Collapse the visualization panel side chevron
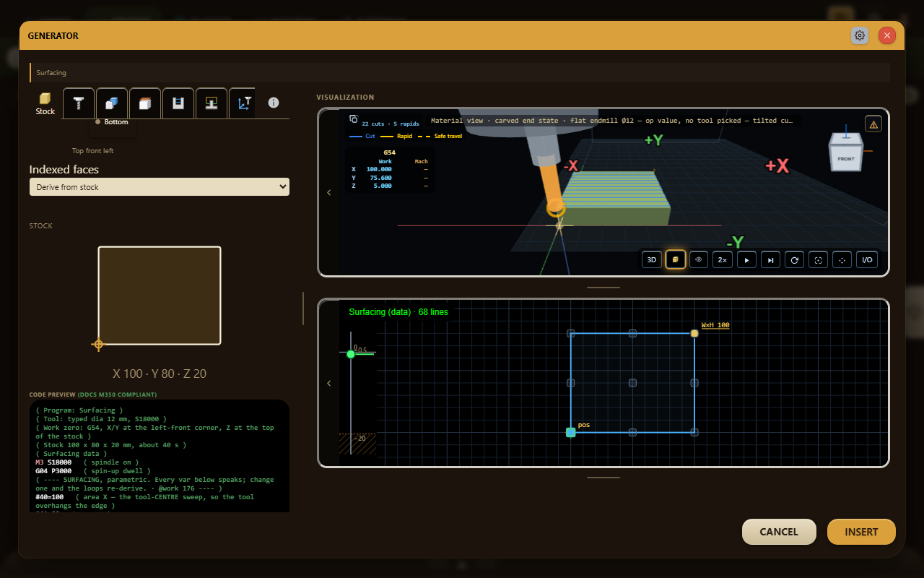 pyautogui.click(x=329, y=192)
